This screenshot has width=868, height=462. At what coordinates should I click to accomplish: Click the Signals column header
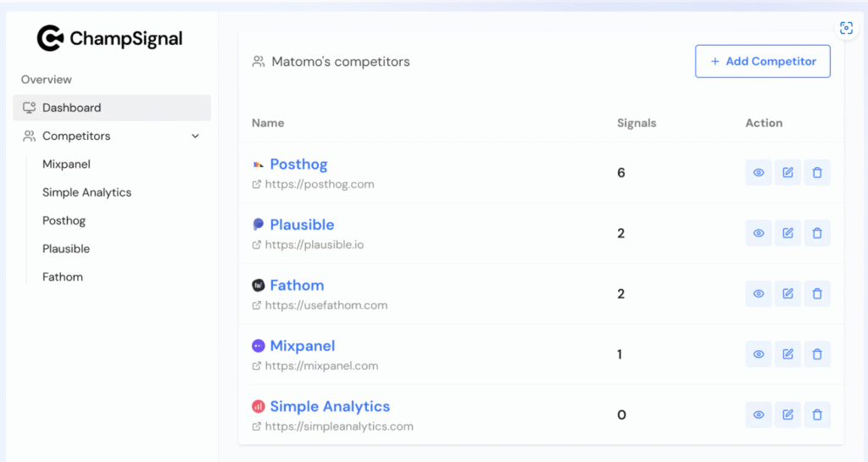pos(637,123)
